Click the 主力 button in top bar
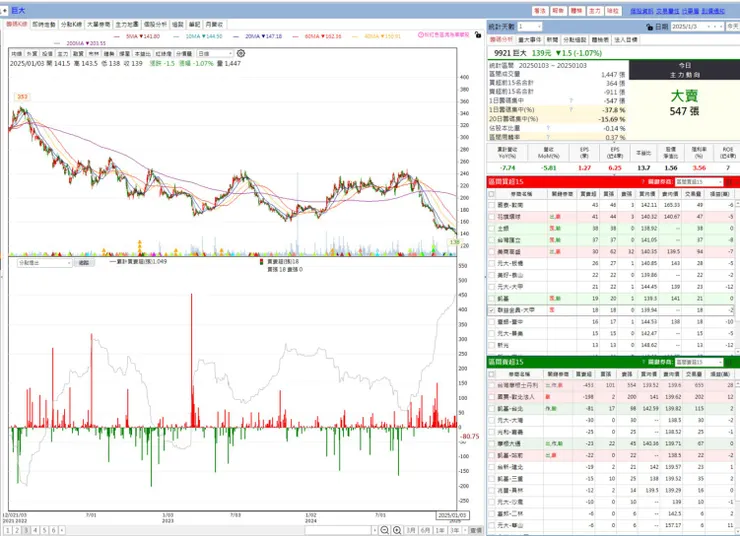The height and width of the screenshot is (536, 740). coord(595,11)
